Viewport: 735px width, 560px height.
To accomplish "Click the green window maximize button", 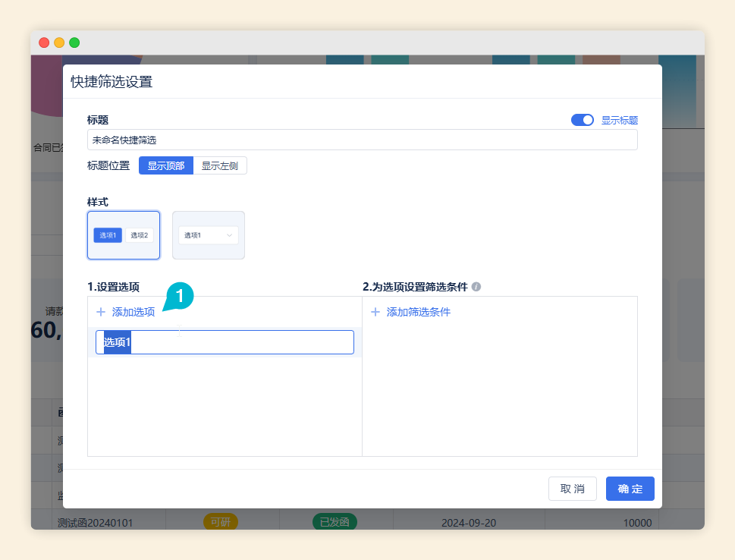I will [74, 42].
